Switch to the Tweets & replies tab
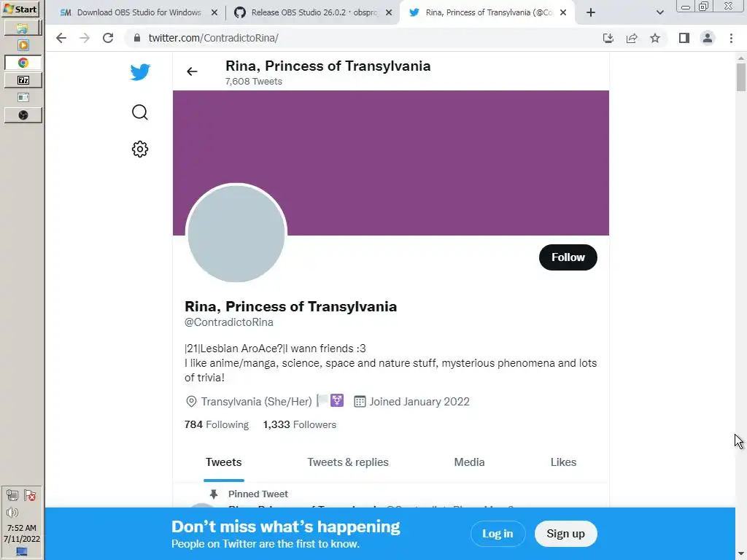747x560 pixels. 348,462
